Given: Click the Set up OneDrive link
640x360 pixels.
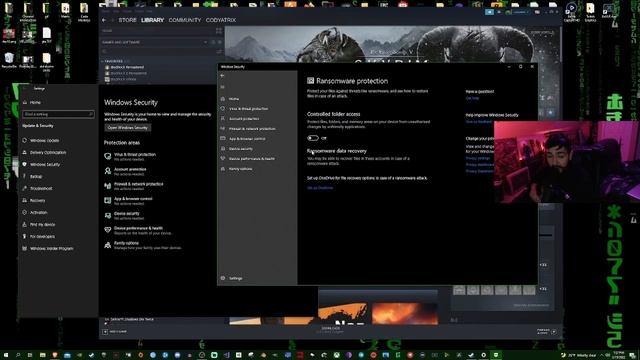Looking at the screenshot, I should pos(320,188).
